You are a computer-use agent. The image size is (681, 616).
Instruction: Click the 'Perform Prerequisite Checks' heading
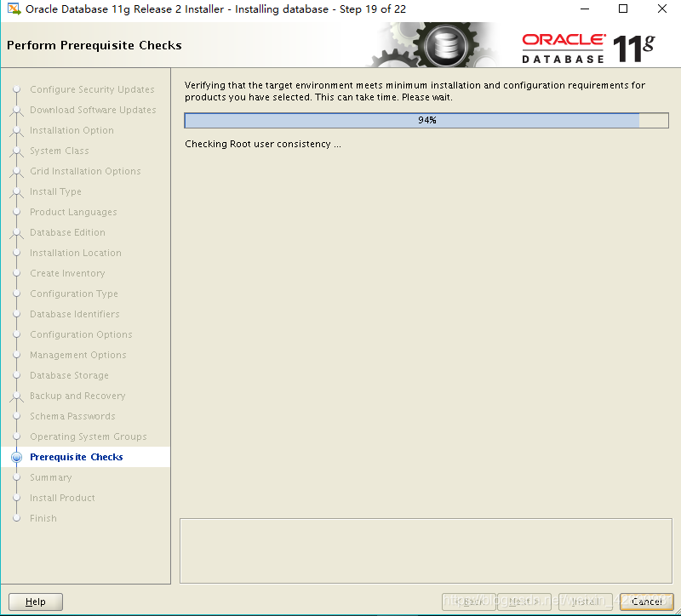coord(94,45)
